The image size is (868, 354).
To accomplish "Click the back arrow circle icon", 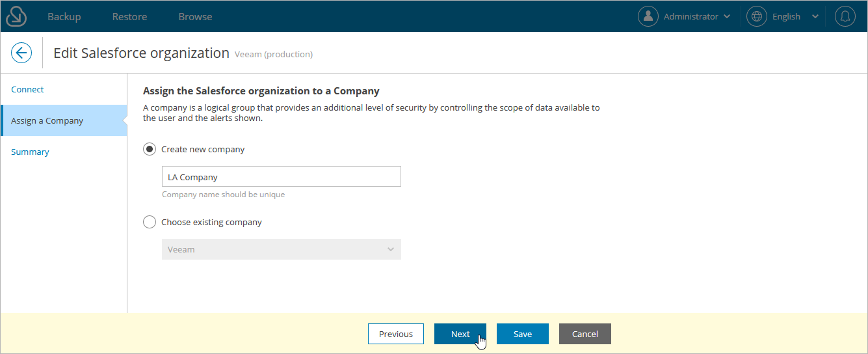I will pyautogui.click(x=21, y=53).
